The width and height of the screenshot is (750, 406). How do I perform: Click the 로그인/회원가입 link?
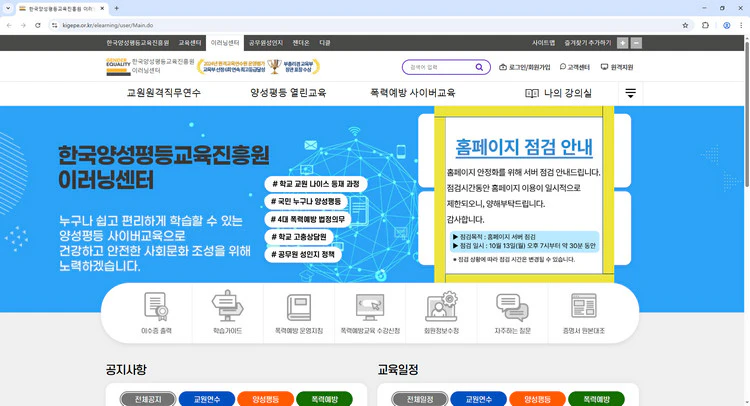pyautogui.click(x=525, y=67)
